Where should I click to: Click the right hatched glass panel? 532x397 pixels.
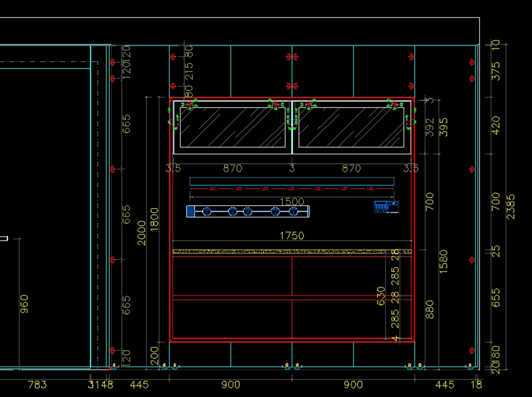(x=351, y=127)
